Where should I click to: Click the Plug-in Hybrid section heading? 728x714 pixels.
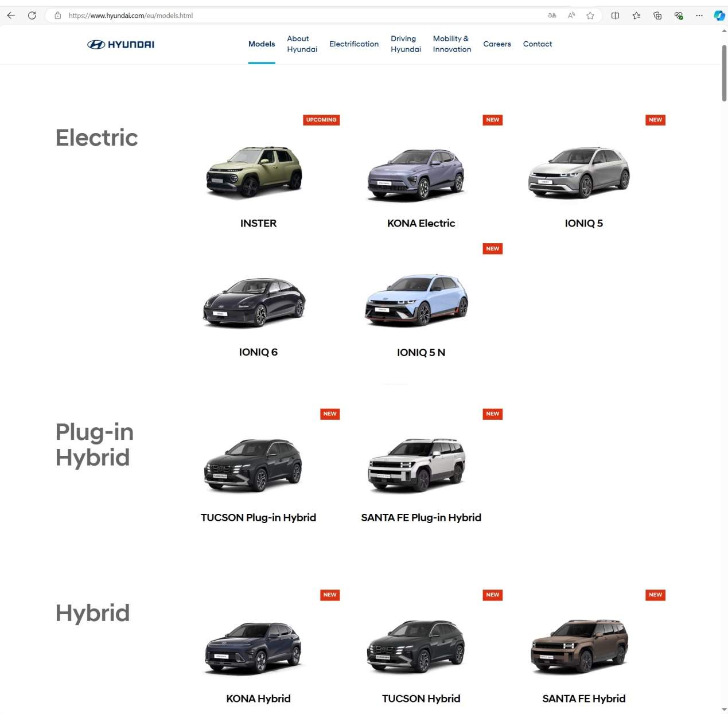pyautogui.click(x=95, y=444)
